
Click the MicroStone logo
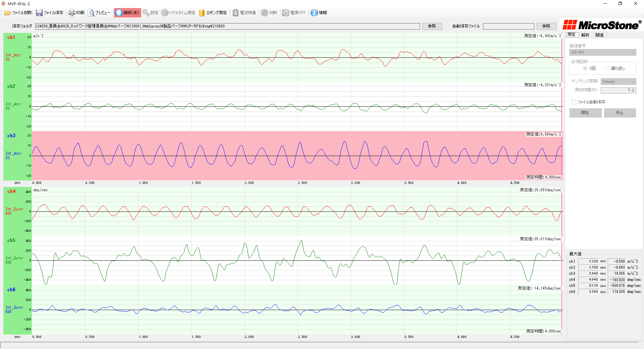click(602, 25)
